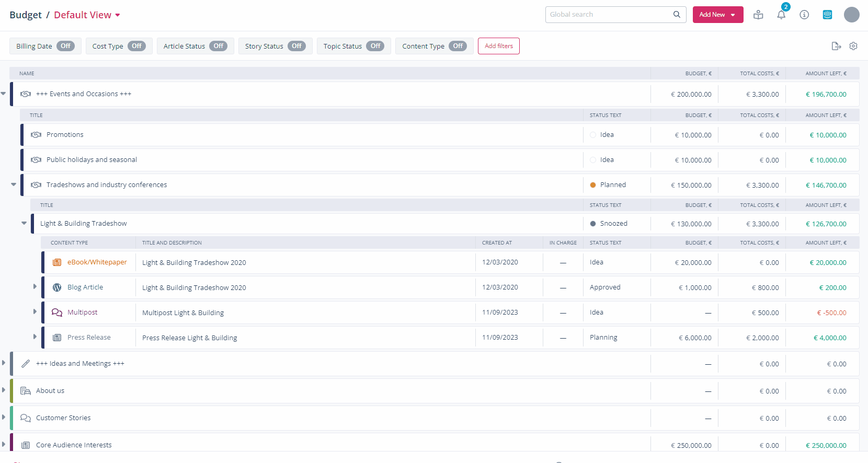The image size is (868, 463).
Task: Click the search magnifier icon
Action: (677, 15)
